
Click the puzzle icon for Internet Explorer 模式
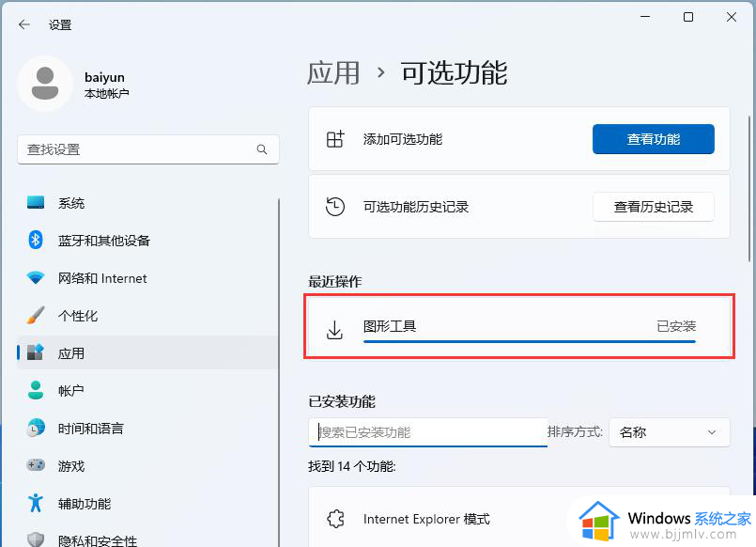tap(335, 519)
